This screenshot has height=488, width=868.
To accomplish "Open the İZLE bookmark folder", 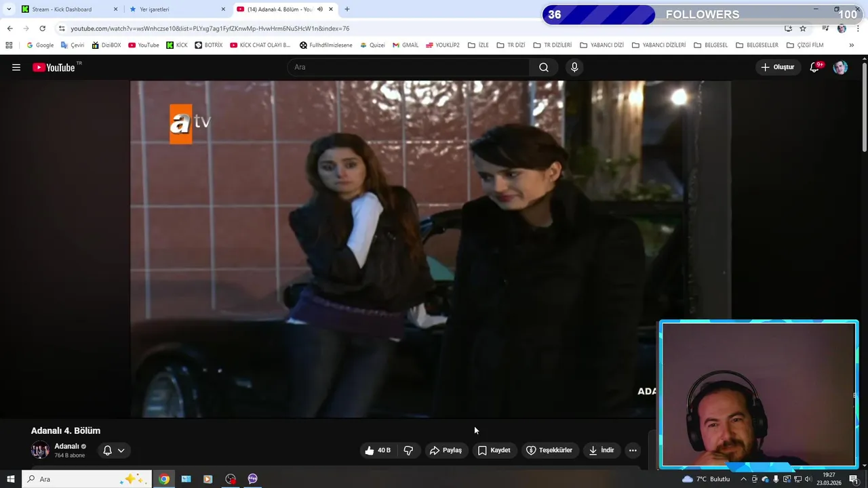I will (478, 45).
